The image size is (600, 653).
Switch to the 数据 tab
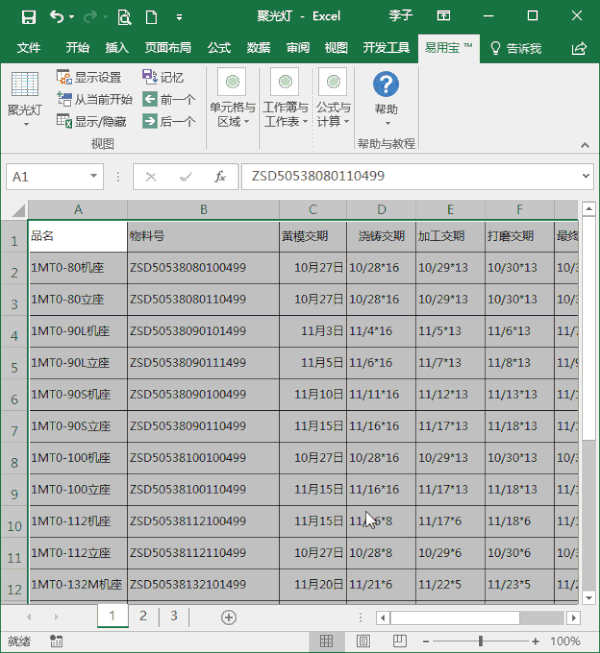click(258, 48)
